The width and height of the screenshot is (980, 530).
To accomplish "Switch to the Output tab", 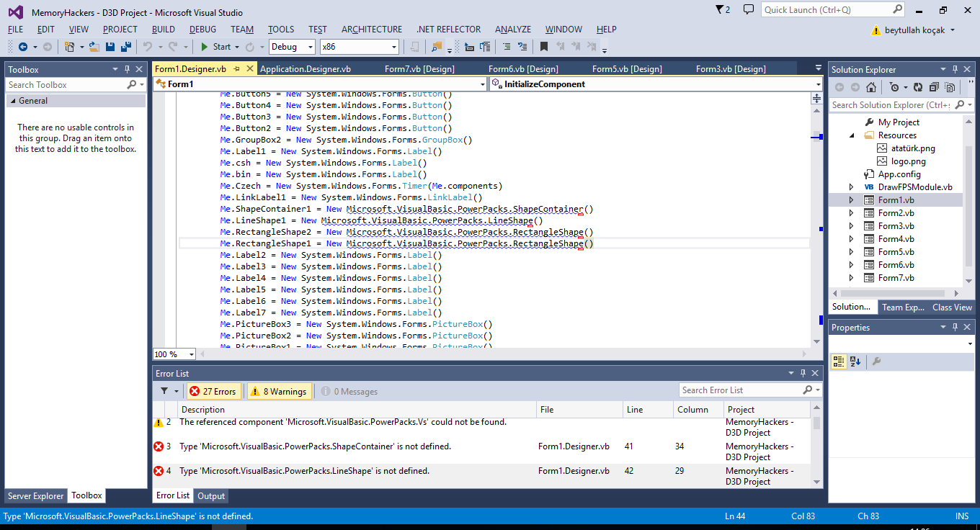I will point(211,495).
